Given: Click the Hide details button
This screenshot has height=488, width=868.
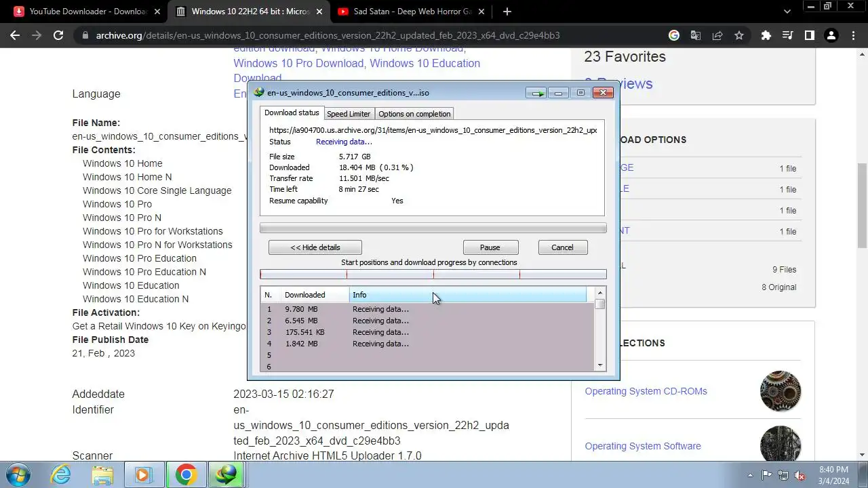Looking at the screenshot, I should (315, 247).
